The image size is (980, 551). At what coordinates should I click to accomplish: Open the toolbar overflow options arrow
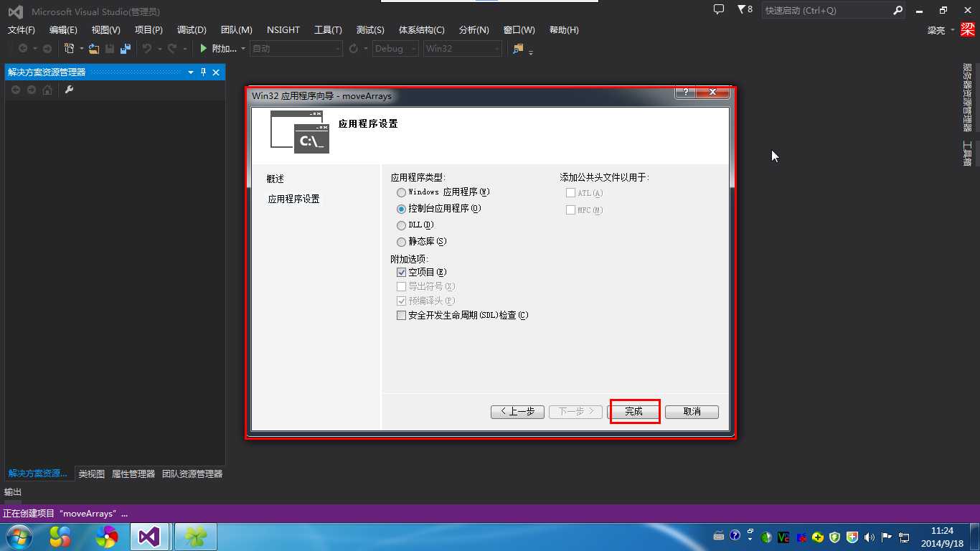(x=531, y=51)
